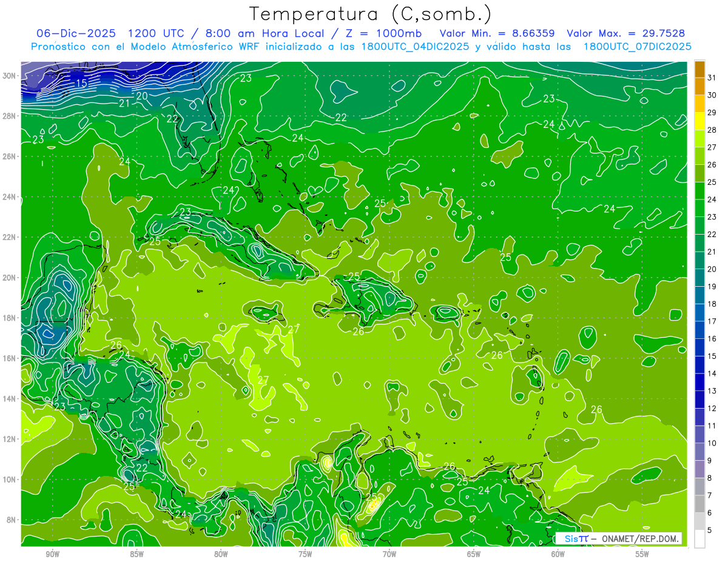Click the "16" colorbar scale value
Screen dimensions: 728x562
[x=712, y=338]
